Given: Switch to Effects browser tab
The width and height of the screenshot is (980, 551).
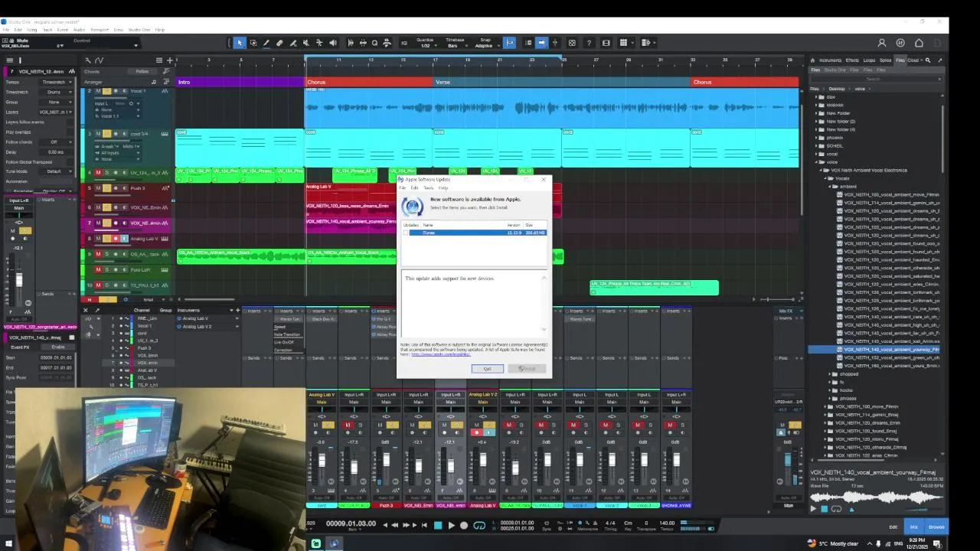Looking at the screenshot, I should tap(852, 60).
